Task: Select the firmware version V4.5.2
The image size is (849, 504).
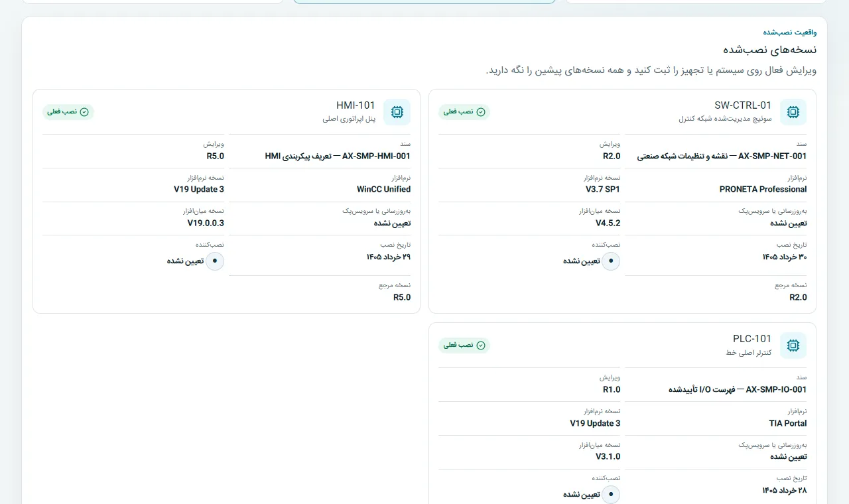Action: point(608,223)
